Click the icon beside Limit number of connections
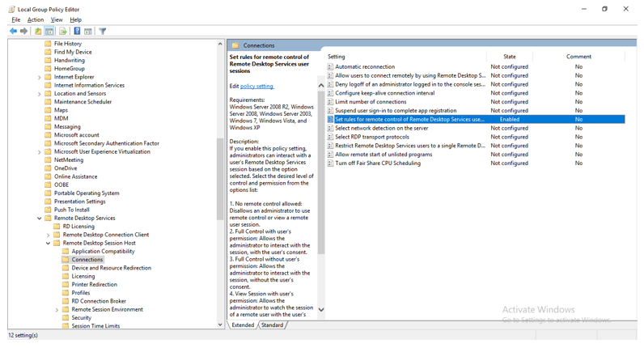Viewport: 644px width, 348px height. [x=330, y=102]
